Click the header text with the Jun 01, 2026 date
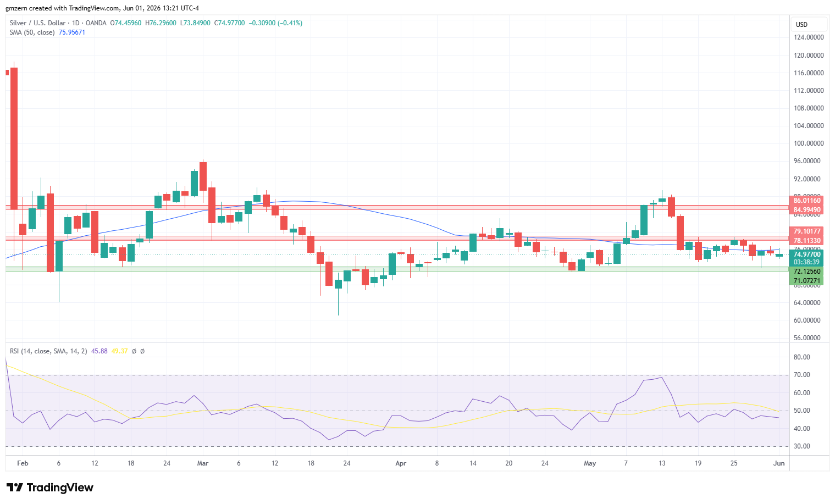The width and height of the screenshot is (835, 504). pos(102,8)
